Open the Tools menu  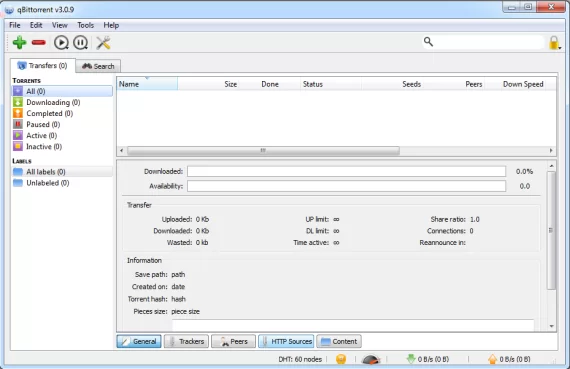click(x=85, y=25)
